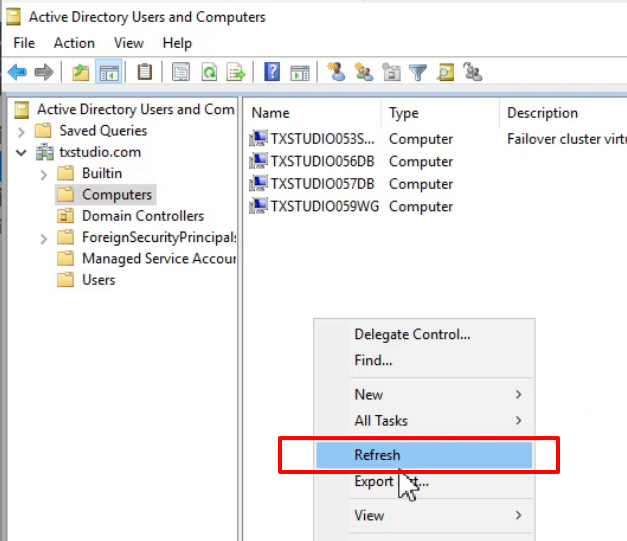
Task: Open the All Tasks submenu arrow
Action: click(519, 421)
